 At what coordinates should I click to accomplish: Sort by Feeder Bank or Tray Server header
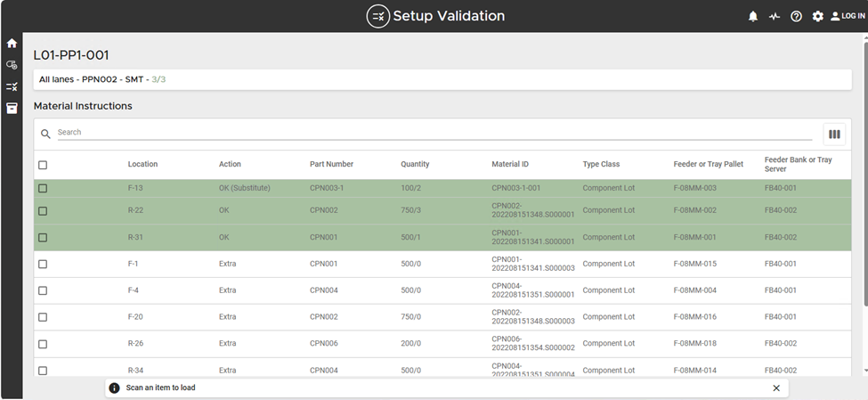pyautogui.click(x=799, y=164)
